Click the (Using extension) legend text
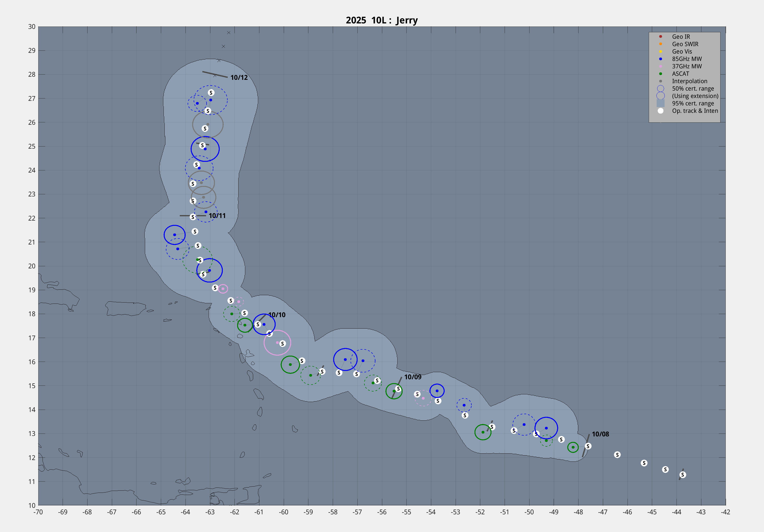Image resolution: width=764 pixels, height=532 pixels. tap(695, 96)
